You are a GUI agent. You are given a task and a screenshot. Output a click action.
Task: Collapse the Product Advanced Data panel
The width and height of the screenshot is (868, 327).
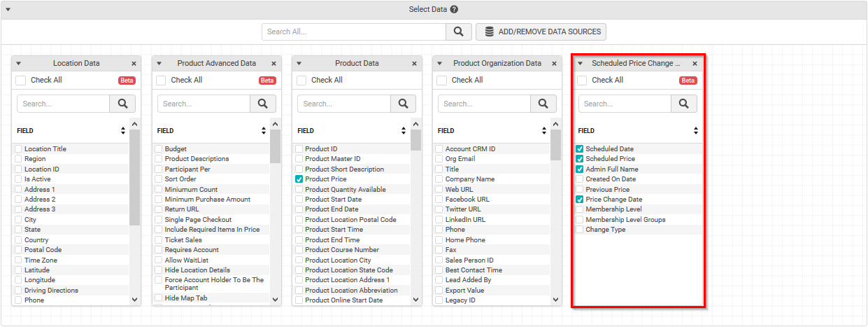click(x=159, y=64)
